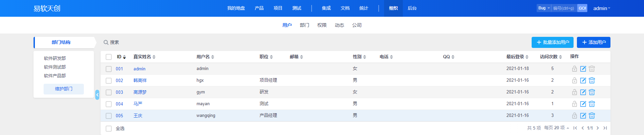Click the 批量添加用户 button

pos(552,43)
